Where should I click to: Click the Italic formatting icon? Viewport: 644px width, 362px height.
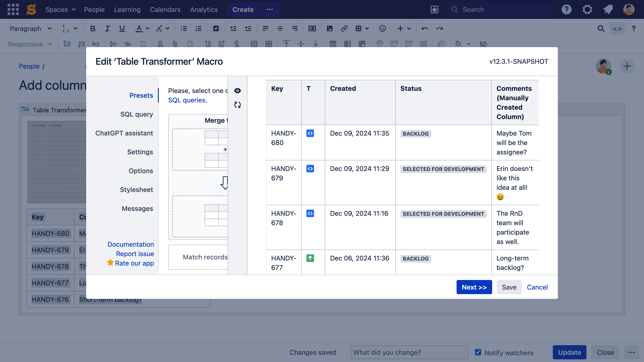point(107,28)
